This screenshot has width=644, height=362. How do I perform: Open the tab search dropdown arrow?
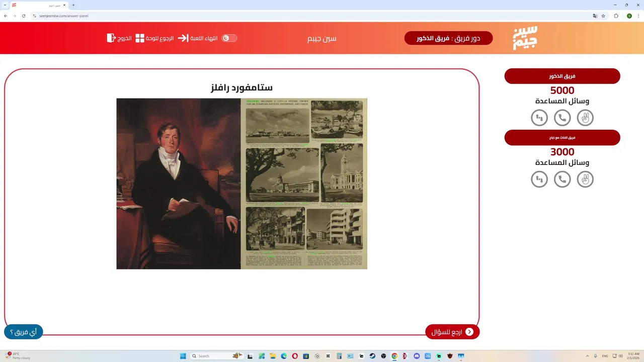coord(5,5)
